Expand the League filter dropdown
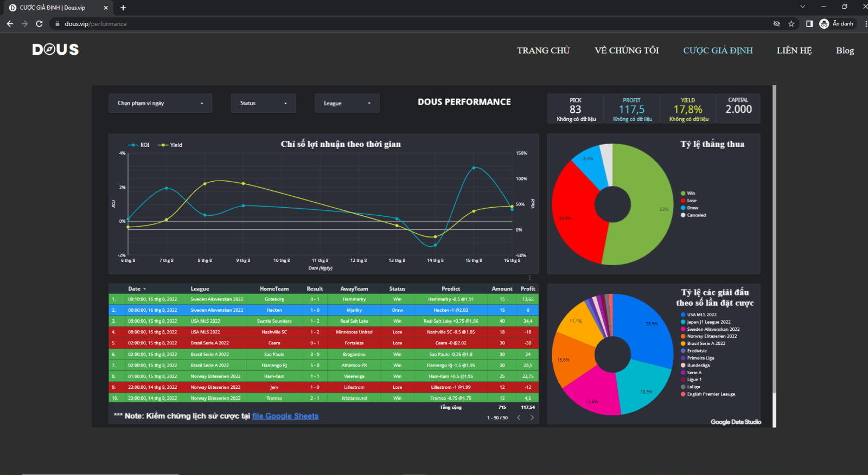The image size is (868, 475). (x=347, y=103)
